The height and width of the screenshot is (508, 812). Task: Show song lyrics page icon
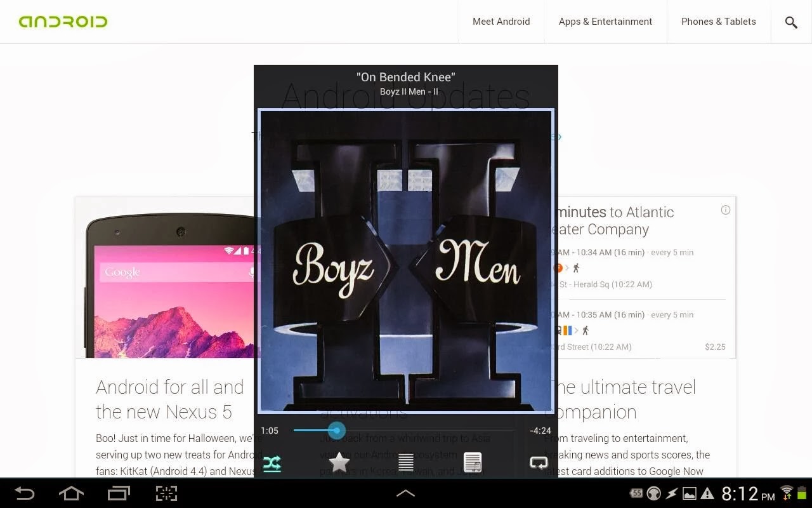pos(473,463)
